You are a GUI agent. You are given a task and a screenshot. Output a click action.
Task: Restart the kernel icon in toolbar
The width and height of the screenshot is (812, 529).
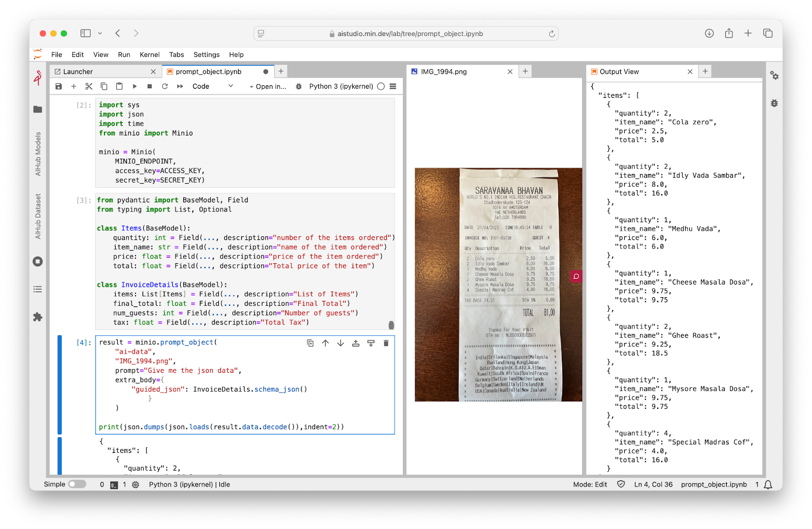click(165, 86)
